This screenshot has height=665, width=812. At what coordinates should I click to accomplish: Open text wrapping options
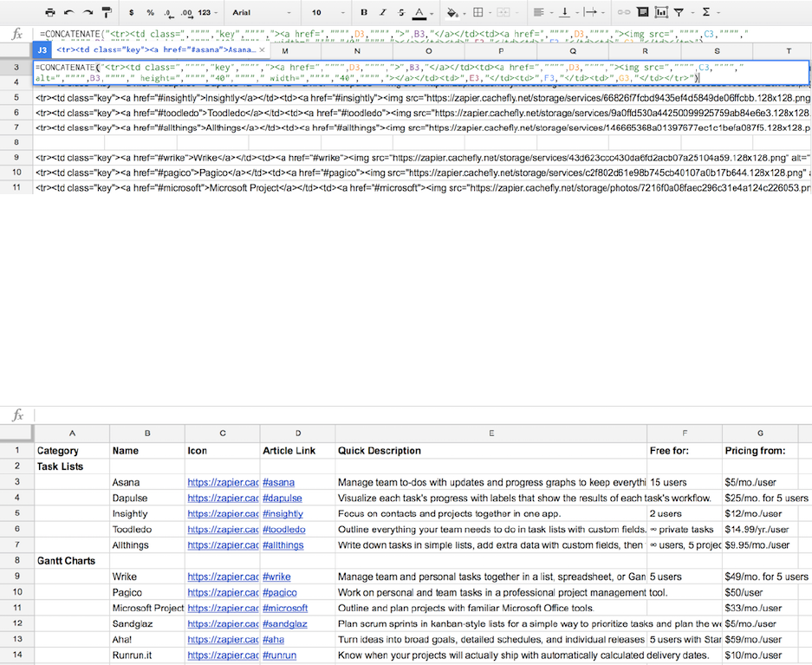tap(594, 12)
